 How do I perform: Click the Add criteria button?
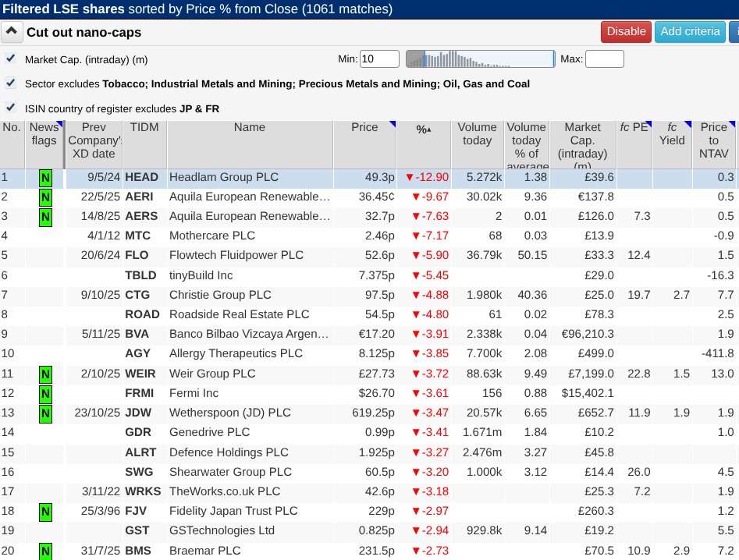(690, 31)
